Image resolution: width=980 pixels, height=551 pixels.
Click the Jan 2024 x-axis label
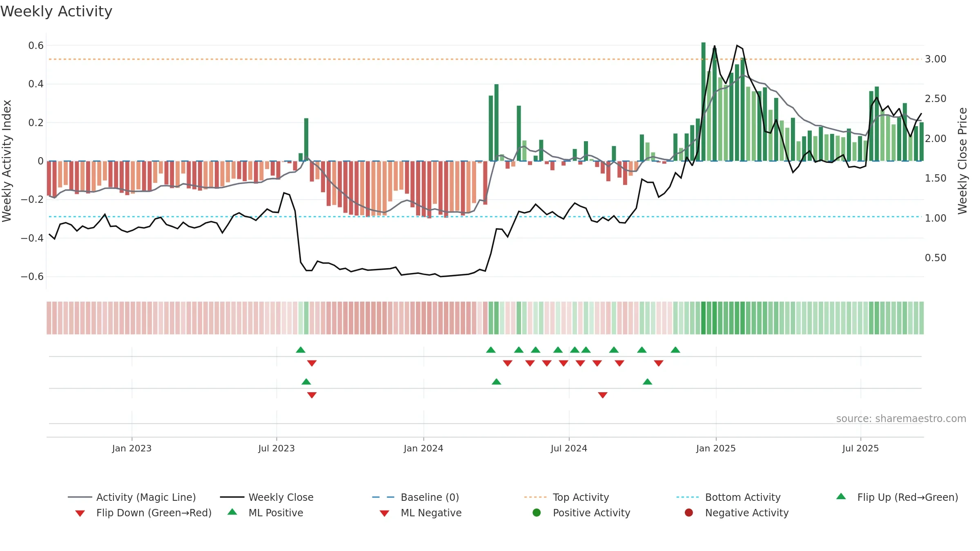click(423, 449)
